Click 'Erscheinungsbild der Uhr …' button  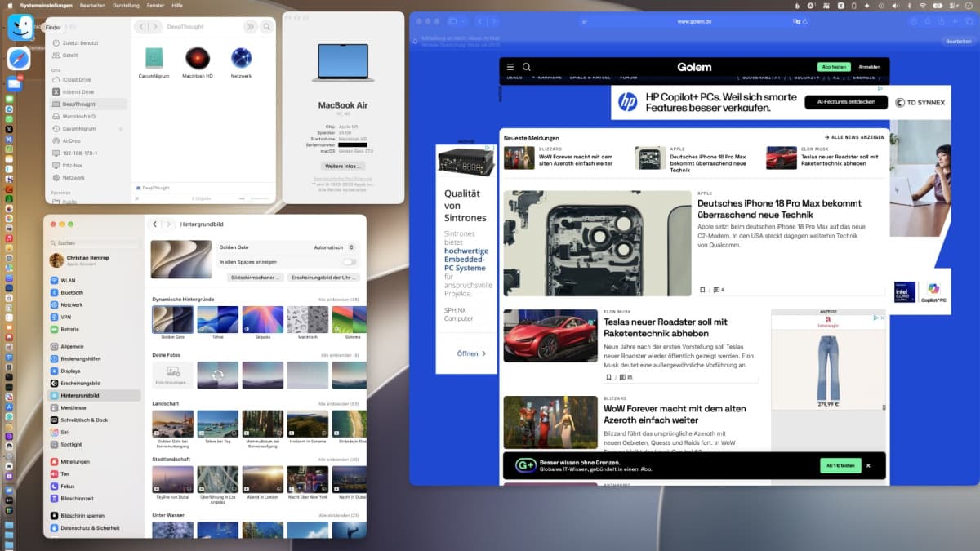(x=323, y=278)
